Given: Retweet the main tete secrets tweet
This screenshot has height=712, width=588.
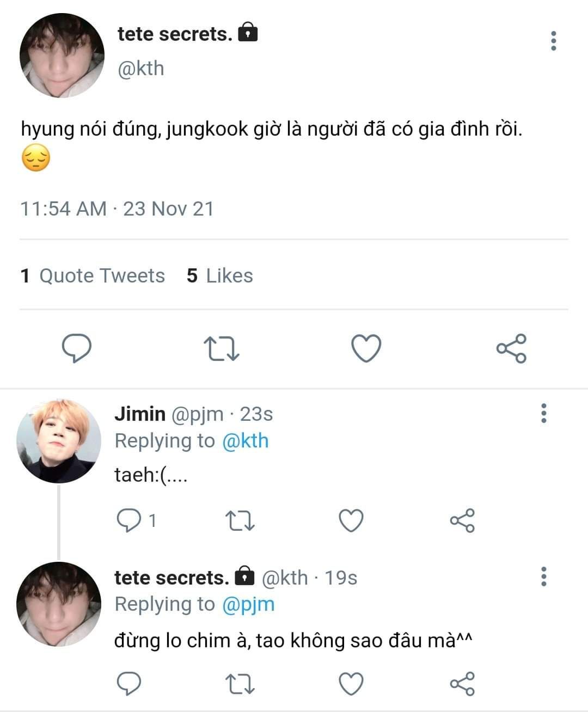Looking at the screenshot, I should (x=221, y=348).
